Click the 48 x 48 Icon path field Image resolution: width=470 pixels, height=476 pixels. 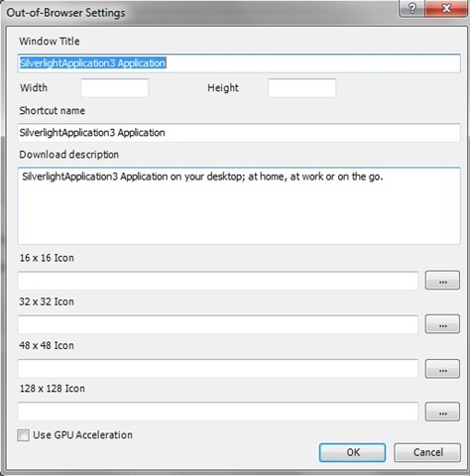(218, 369)
